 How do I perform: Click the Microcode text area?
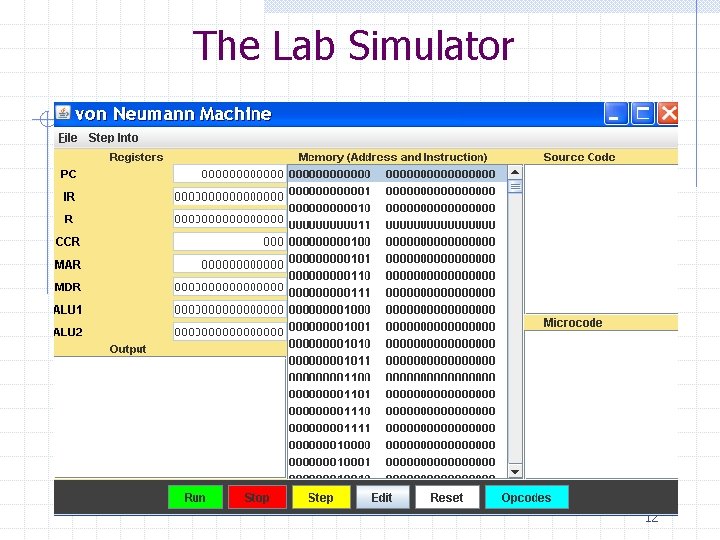[x=602, y=404]
